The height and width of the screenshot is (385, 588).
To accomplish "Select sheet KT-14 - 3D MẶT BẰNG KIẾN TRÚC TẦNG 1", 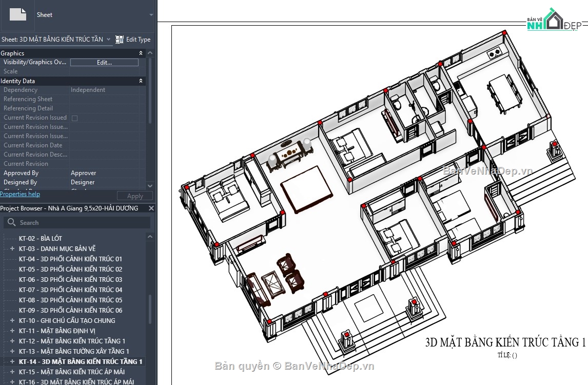I will (81, 362).
